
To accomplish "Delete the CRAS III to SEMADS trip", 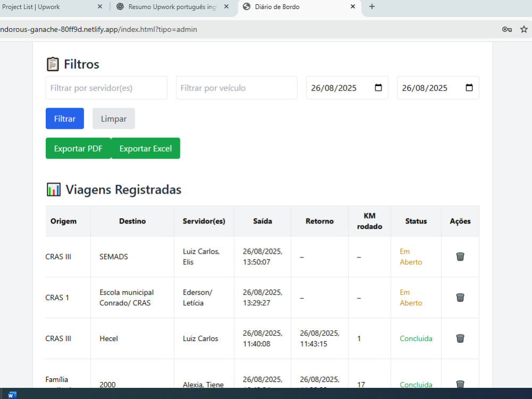I will tap(460, 256).
